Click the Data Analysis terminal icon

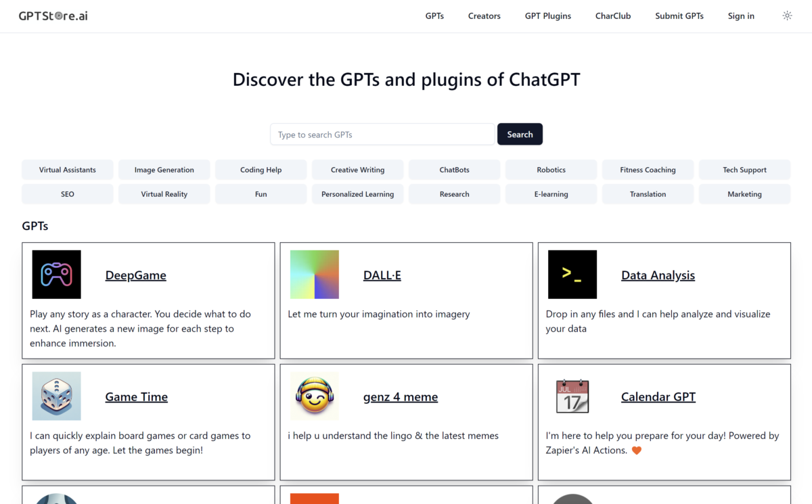pos(572,274)
